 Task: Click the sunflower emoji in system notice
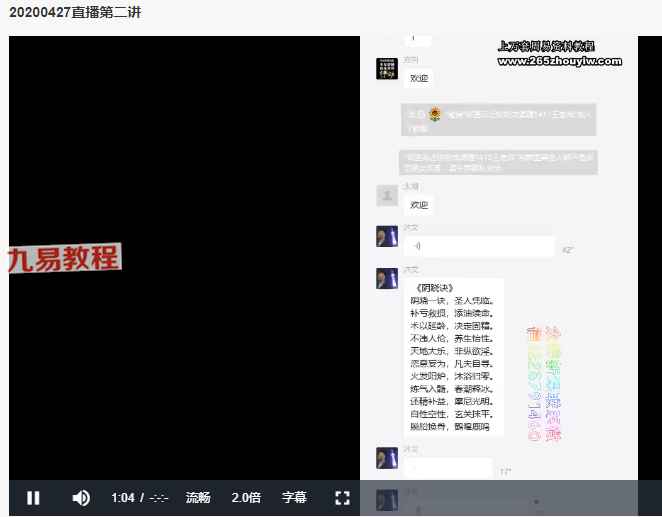tap(435, 115)
